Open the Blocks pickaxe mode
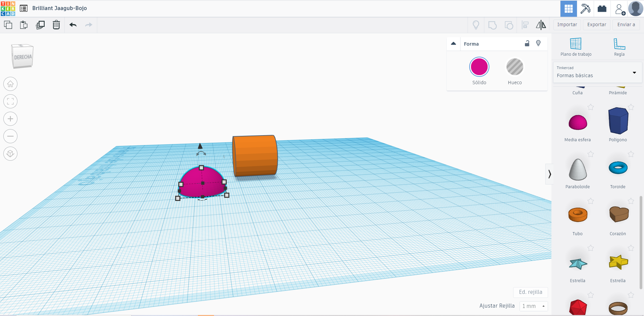The height and width of the screenshot is (316, 644). [585, 8]
